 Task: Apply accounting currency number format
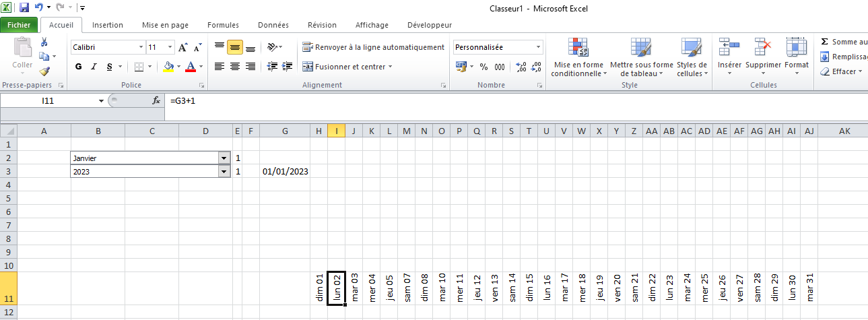coord(461,67)
